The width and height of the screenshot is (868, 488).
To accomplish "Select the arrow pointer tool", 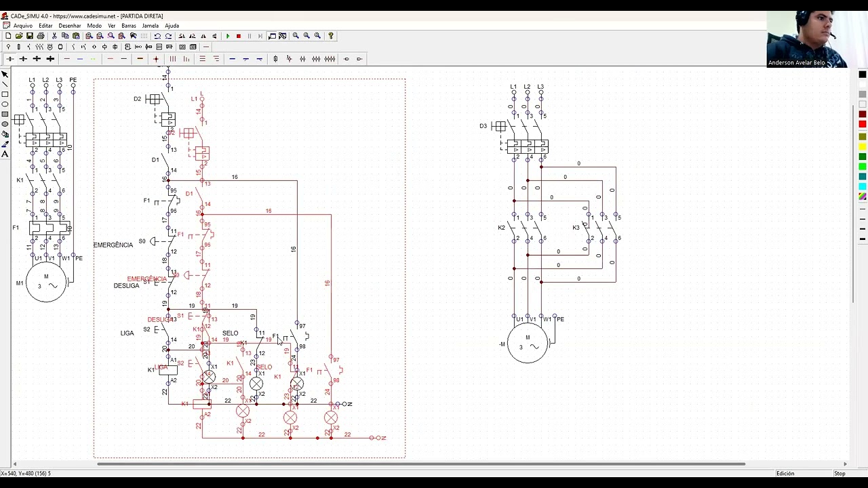I will pos(5,75).
